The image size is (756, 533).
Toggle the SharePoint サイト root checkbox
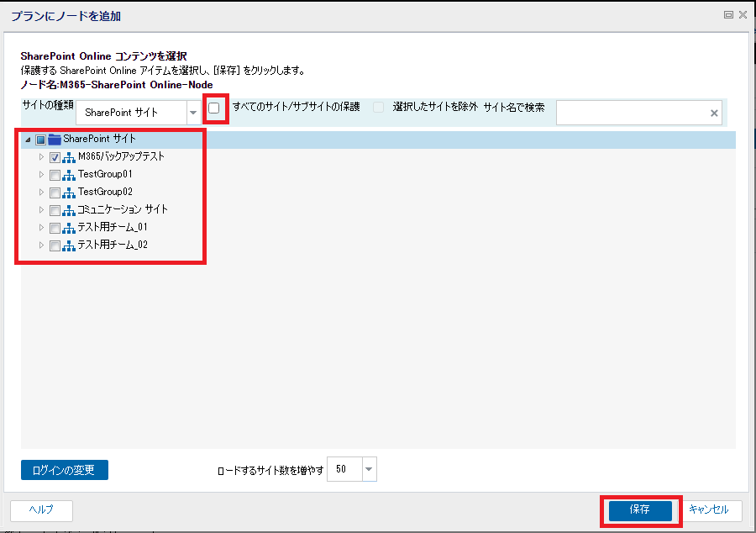tap(40, 140)
